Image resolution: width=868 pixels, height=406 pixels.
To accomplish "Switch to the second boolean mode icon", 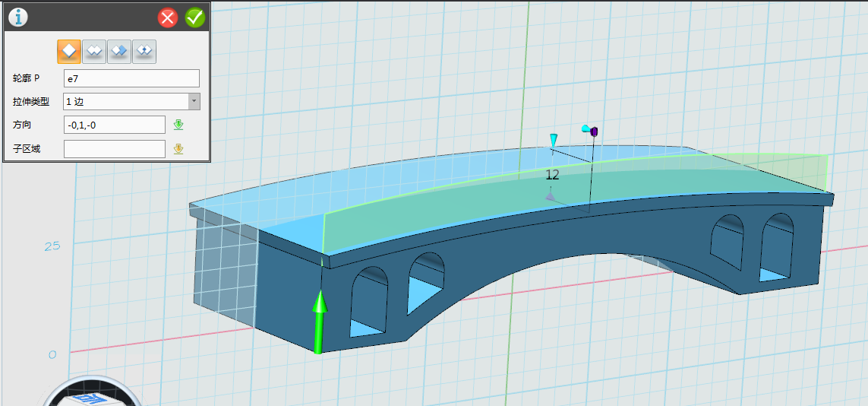I will (x=94, y=51).
